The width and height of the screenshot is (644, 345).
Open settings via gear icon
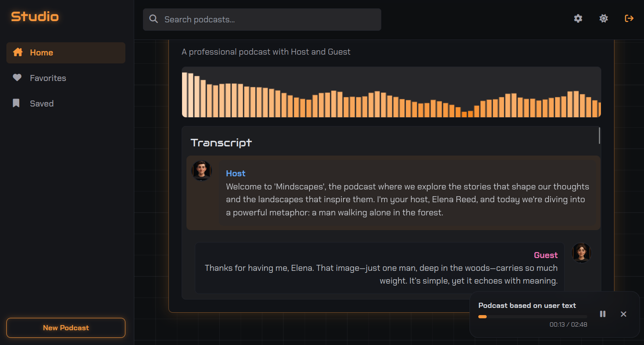coord(578,18)
